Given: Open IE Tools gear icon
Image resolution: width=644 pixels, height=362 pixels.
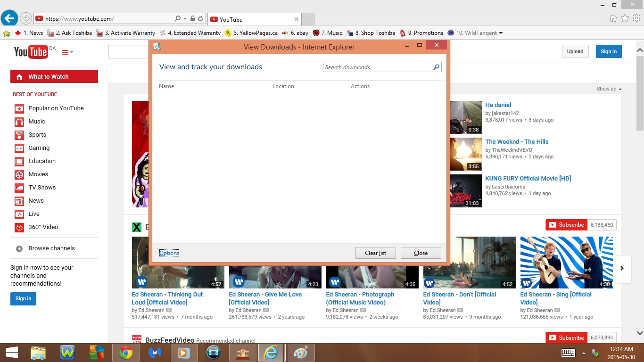Looking at the screenshot, I should click(x=636, y=18).
